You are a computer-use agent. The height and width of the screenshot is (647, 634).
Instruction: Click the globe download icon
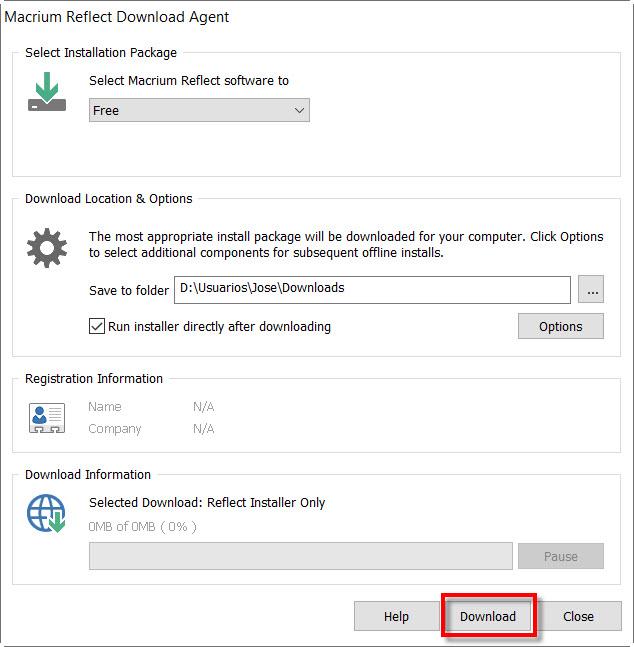(x=46, y=513)
